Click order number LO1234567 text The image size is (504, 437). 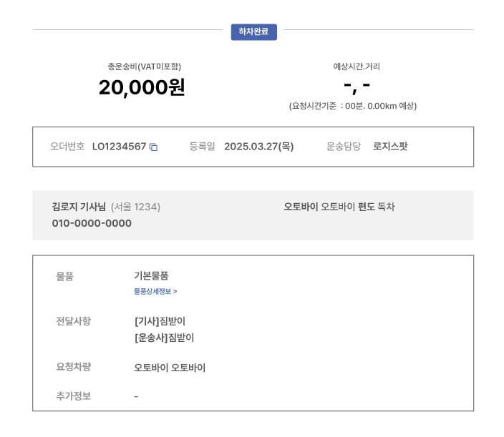pos(119,147)
